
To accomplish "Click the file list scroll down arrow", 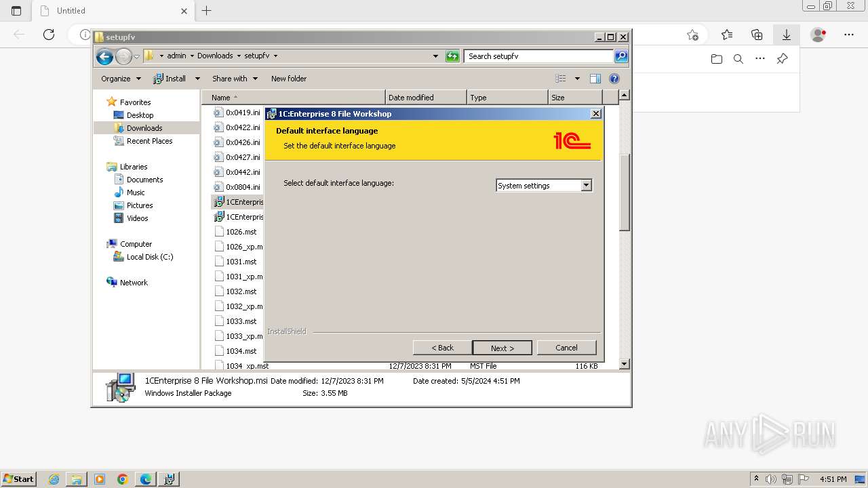I will [x=625, y=365].
